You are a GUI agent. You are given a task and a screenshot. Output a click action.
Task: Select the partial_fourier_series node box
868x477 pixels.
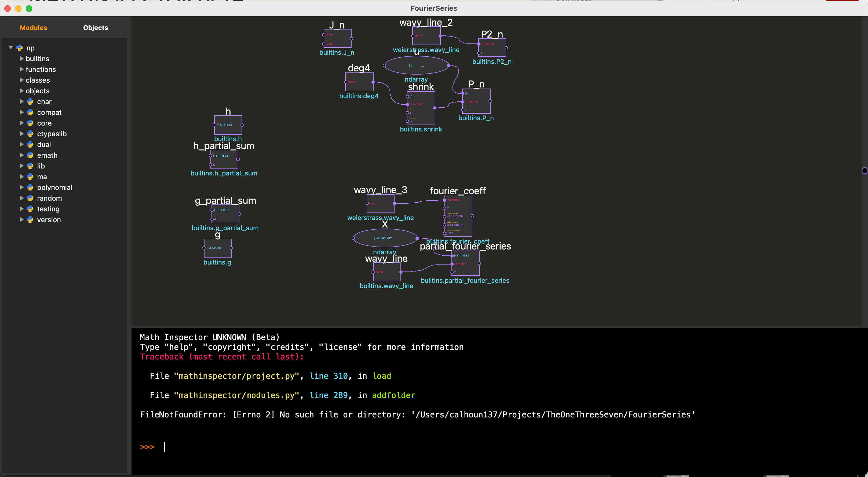[x=466, y=263]
